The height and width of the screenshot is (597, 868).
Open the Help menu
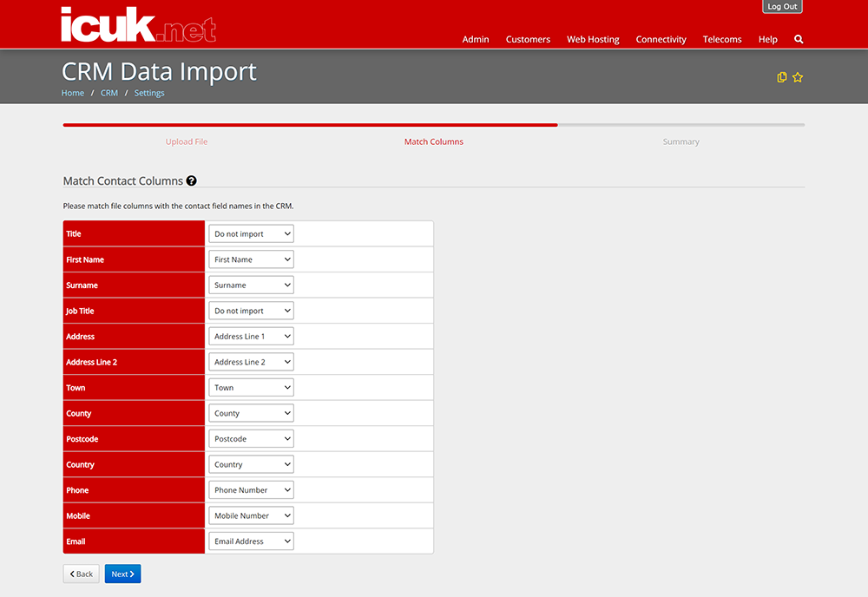pyautogui.click(x=768, y=39)
